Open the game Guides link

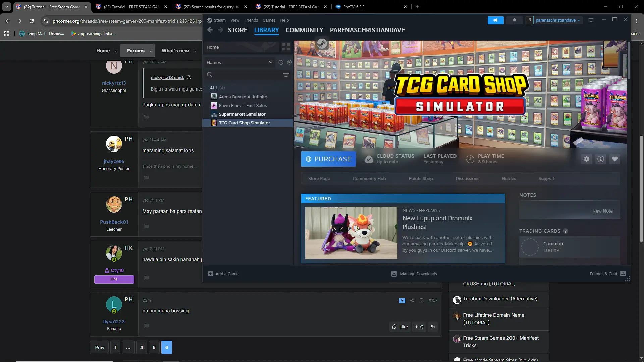click(509, 179)
